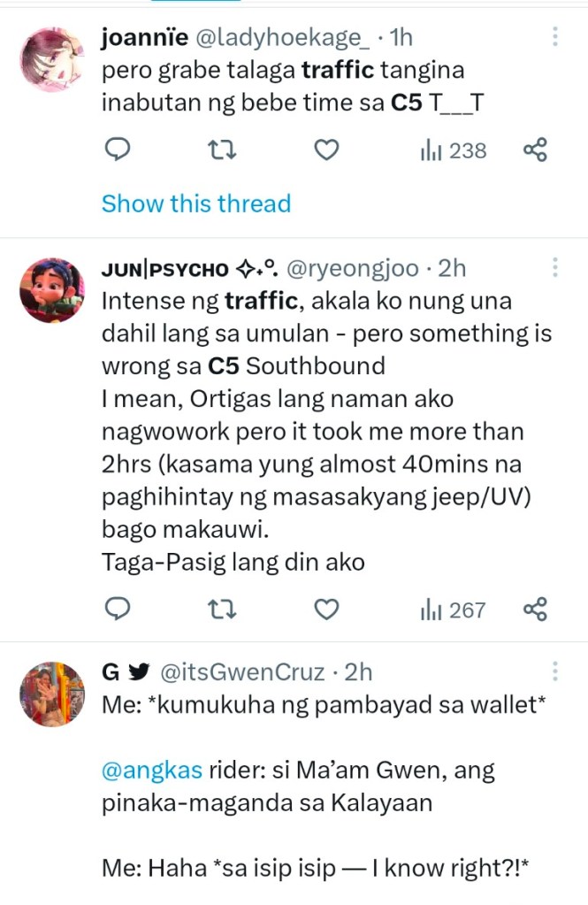The height and width of the screenshot is (905, 588).
Task: View analytics showing 238 views
Action: click(x=454, y=151)
